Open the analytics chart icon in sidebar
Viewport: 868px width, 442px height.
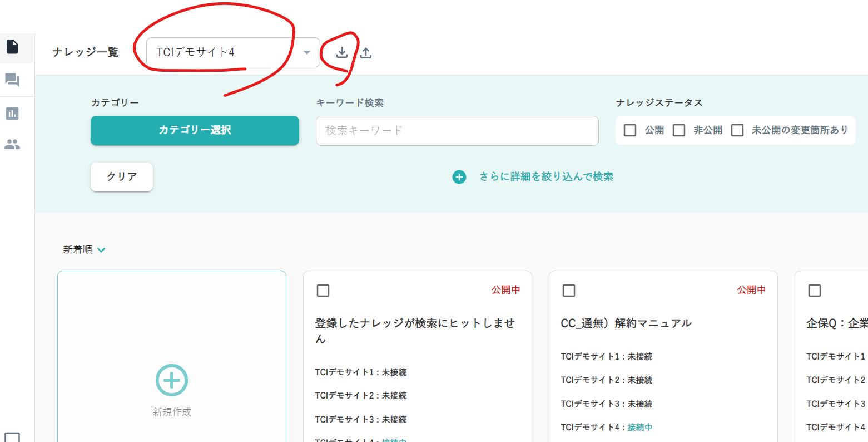tap(12, 114)
